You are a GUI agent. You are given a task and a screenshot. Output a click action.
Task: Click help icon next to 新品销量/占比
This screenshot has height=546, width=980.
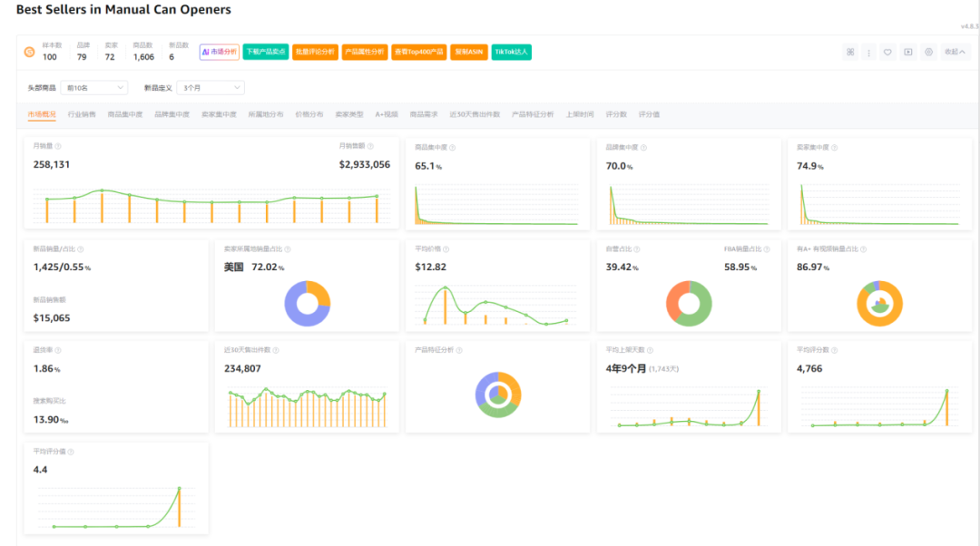coord(81,249)
